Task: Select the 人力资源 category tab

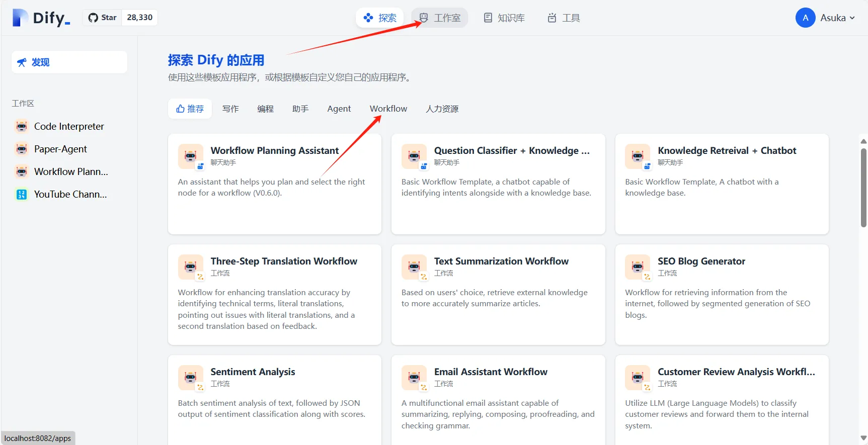Action: tap(442, 109)
